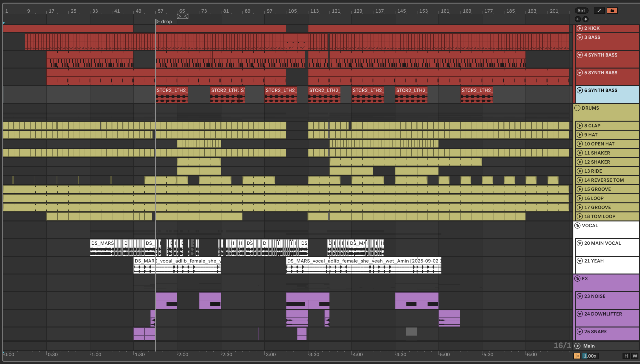This screenshot has height=364, width=640.
Task: Toggle the H optimize height button
Action: point(626,356)
